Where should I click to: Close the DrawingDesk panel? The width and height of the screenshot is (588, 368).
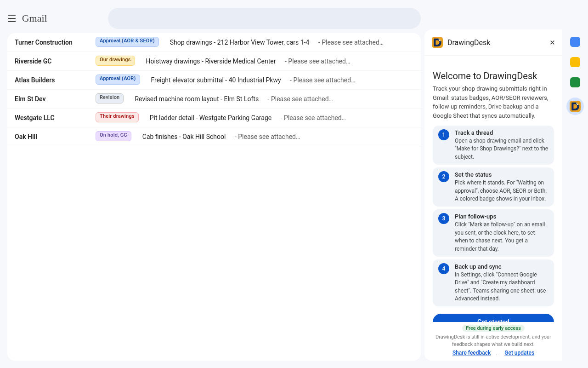552,42
